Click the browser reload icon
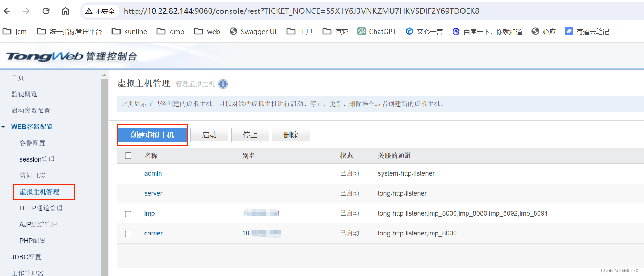Image resolution: width=644 pixels, height=276 pixels. (46, 11)
